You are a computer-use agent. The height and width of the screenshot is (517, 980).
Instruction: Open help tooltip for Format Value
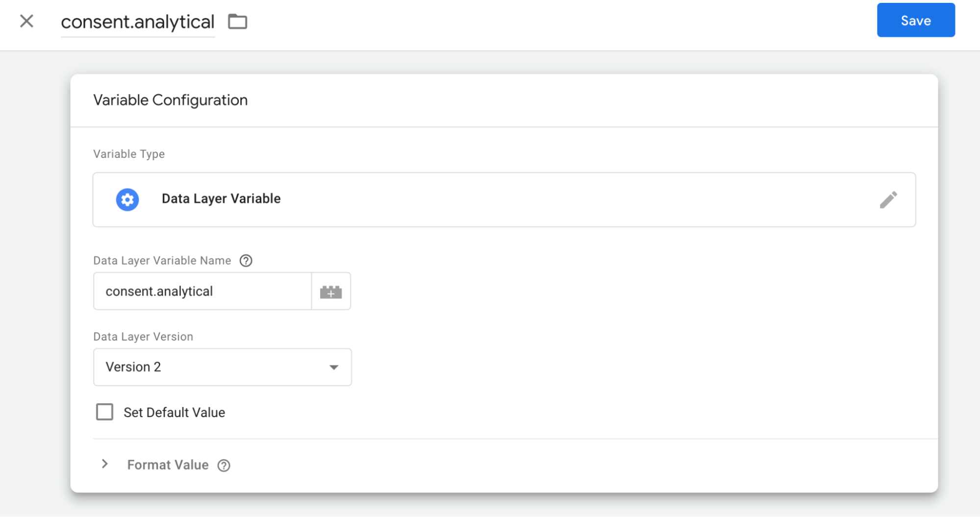(x=224, y=466)
